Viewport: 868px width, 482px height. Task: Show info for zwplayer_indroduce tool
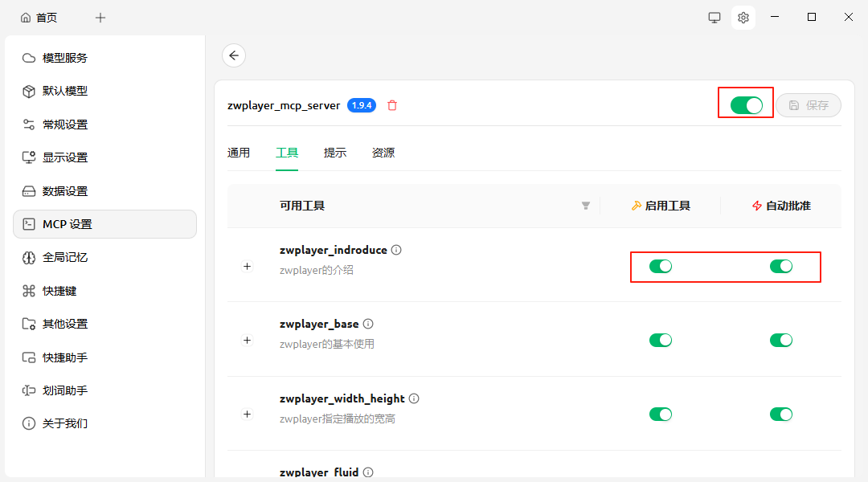(x=396, y=250)
